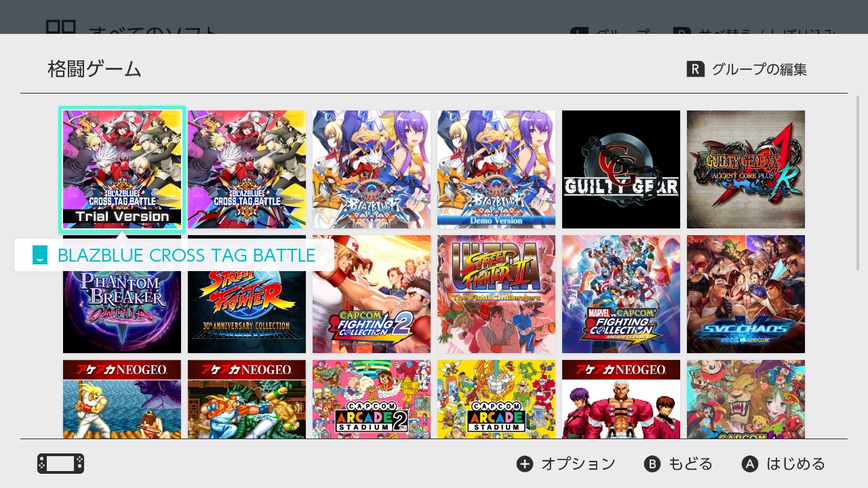Click the vertical scrollbar on the right

[859, 183]
